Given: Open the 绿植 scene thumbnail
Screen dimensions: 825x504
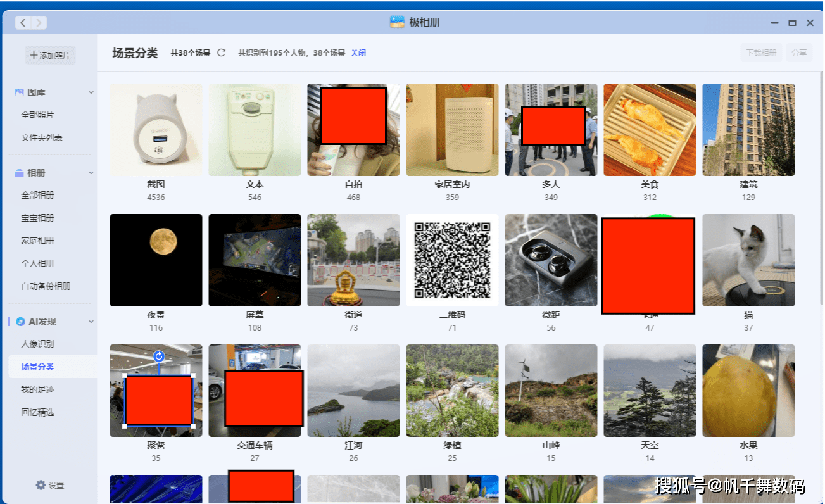Looking at the screenshot, I should (452, 391).
